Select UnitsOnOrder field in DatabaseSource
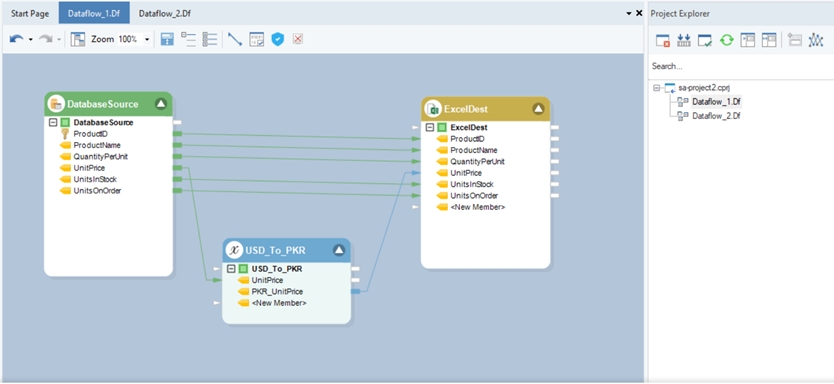Image resolution: width=834 pixels, height=384 pixels. pyautogui.click(x=97, y=190)
